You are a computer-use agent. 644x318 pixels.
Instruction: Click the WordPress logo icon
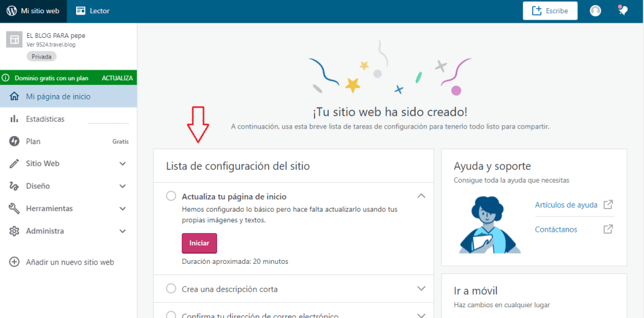[11, 11]
